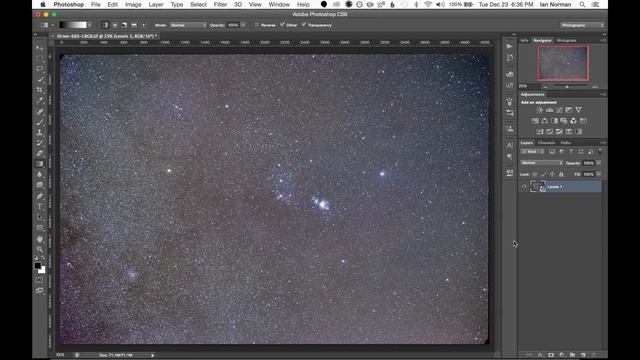Open the gradient picker dropdown arrow
The width and height of the screenshot is (640, 360).
[x=90, y=25]
